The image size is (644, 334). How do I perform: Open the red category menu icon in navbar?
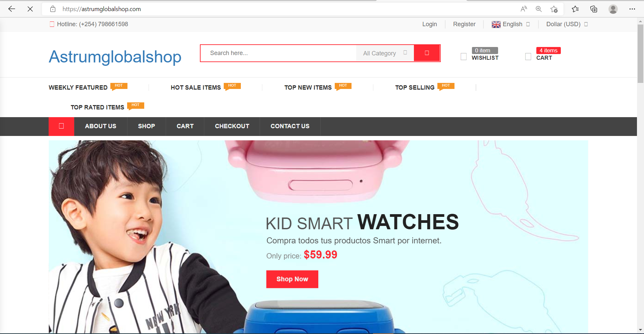(x=61, y=126)
